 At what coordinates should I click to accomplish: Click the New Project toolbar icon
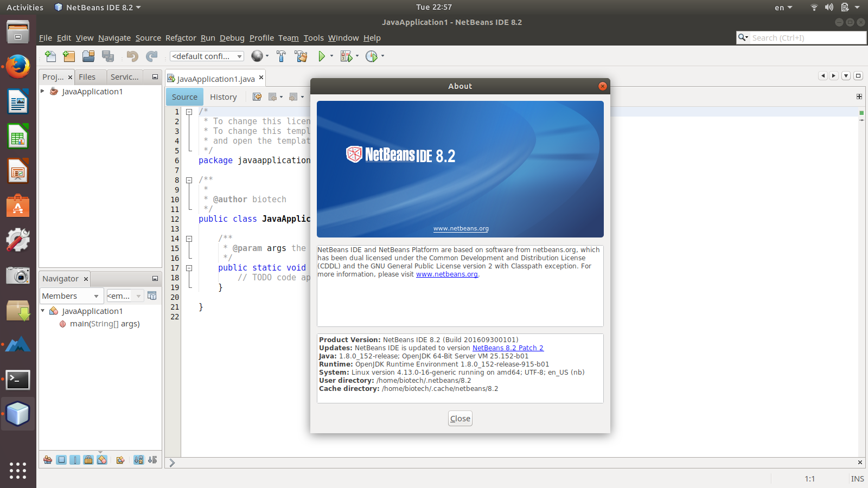point(69,56)
